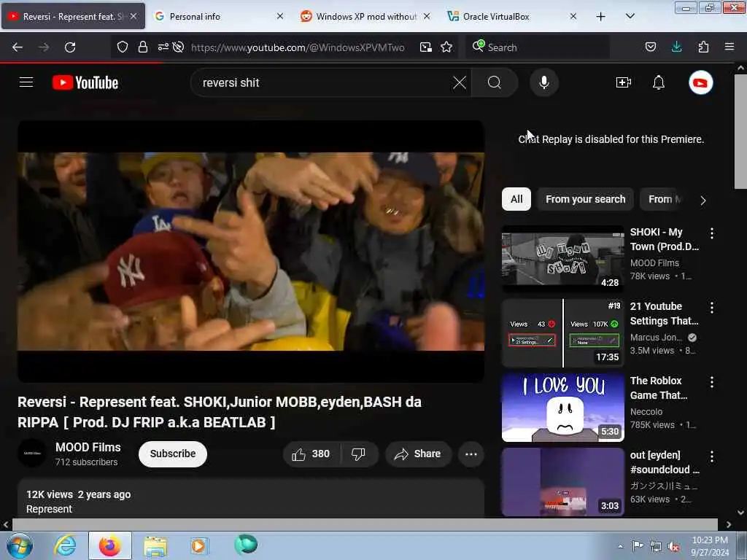Open the YouTube guide hamburger menu

26,82
